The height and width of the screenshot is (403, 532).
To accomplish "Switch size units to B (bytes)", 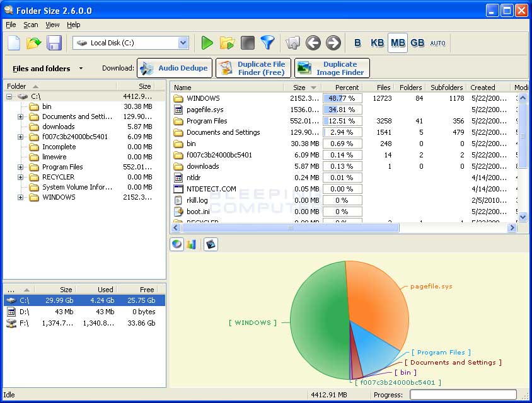I will tap(357, 43).
